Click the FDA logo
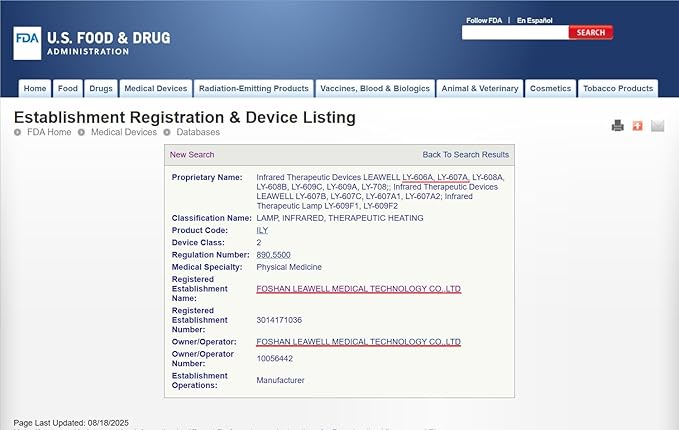 [27, 43]
